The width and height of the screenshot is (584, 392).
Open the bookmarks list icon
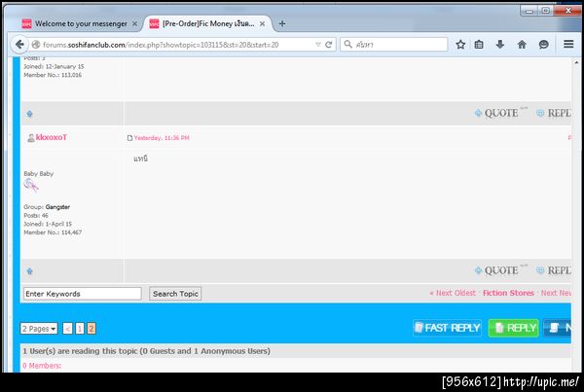coord(479,45)
